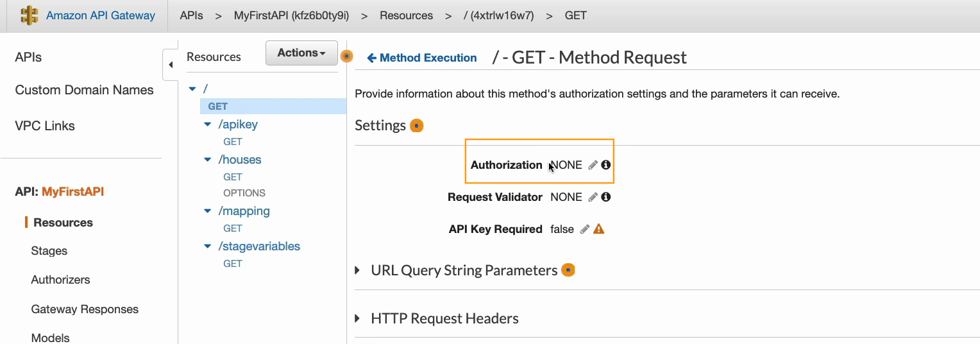This screenshot has height=344, width=980.
Task: Click orange help dot beside Actions button
Action: [x=347, y=56]
